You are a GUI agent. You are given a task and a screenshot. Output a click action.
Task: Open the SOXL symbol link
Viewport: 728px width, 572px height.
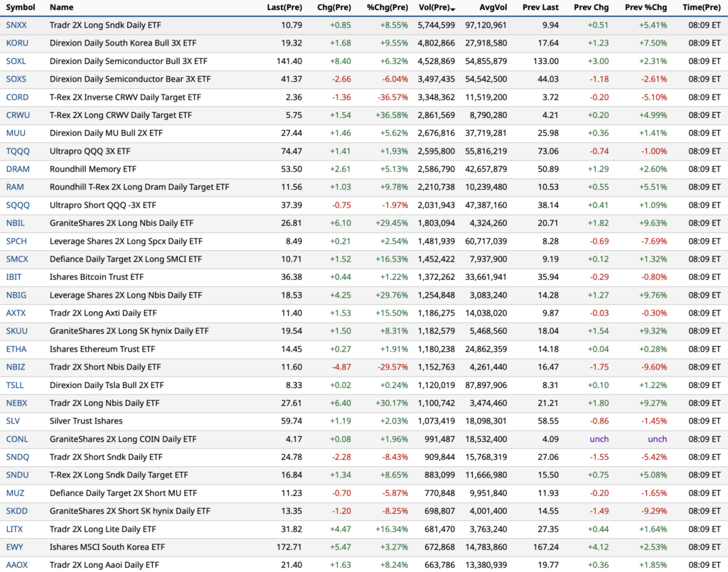tap(16, 61)
